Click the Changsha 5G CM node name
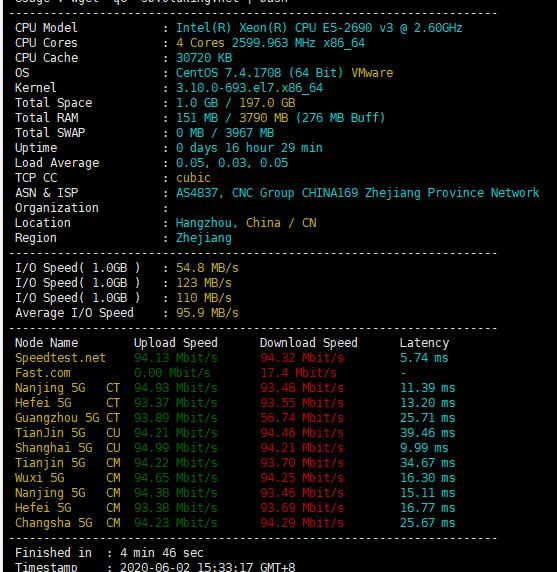The height and width of the screenshot is (572, 557). pyautogui.click(x=67, y=523)
